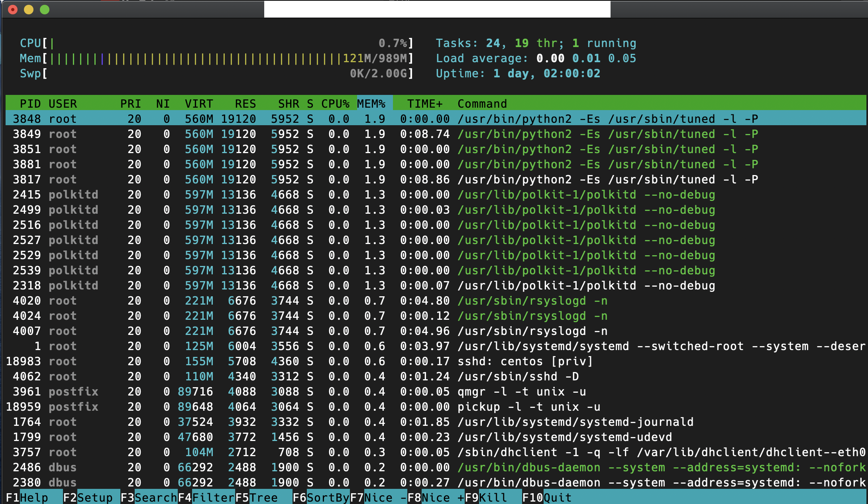Click F3 Search in the footer bar
Screen dimensions: 868x504
pos(148,497)
